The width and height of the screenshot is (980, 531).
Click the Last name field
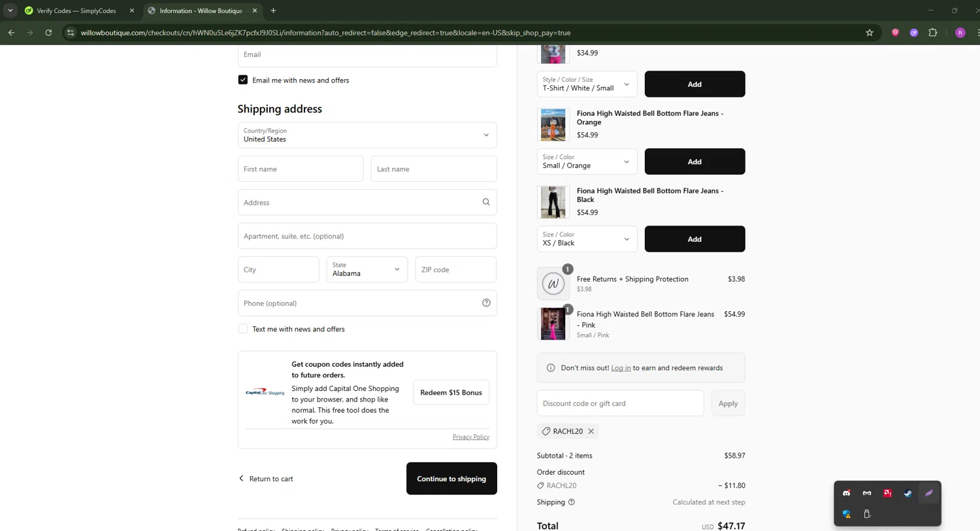point(434,169)
